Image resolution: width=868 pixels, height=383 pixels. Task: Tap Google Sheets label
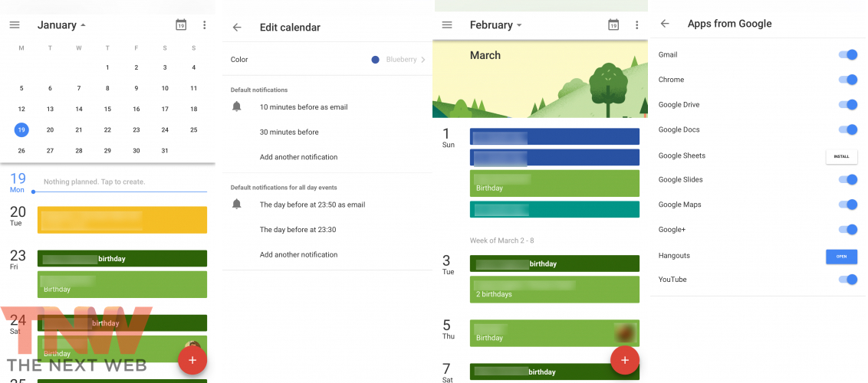682,155
